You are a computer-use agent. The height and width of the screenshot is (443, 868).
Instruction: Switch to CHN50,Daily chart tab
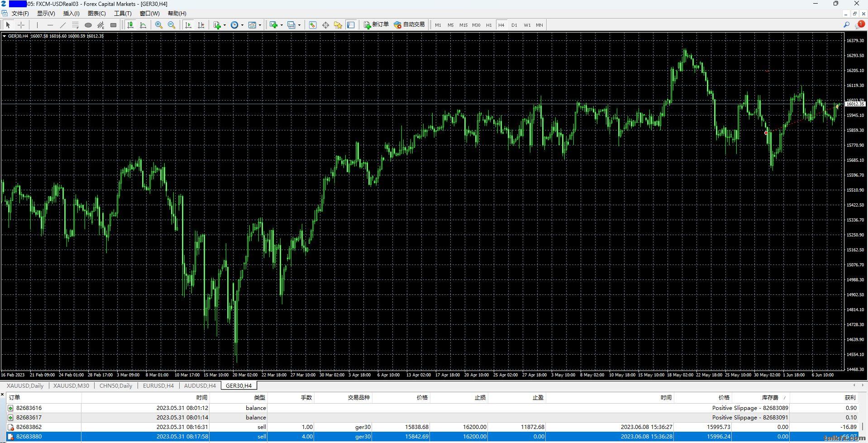116,386
